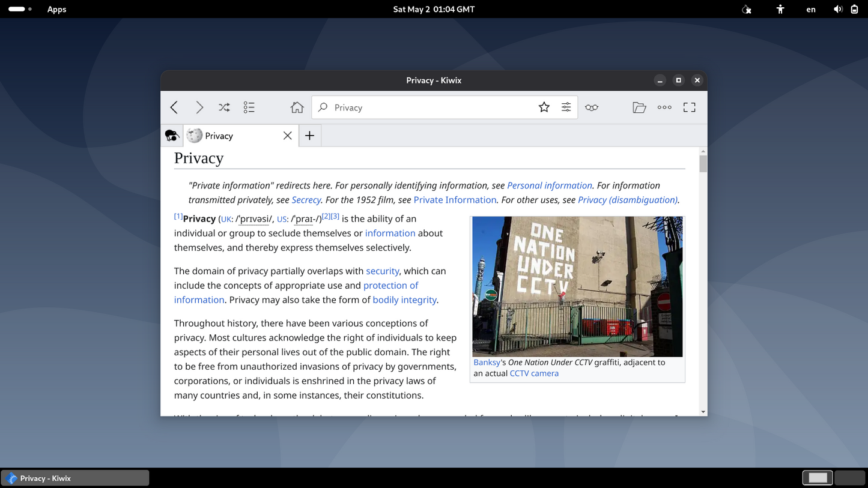Image resolution: width=868 pixels, height=488 pixels.
Task: Toggle reading list glasses icon
Action: tap(592, 107)
